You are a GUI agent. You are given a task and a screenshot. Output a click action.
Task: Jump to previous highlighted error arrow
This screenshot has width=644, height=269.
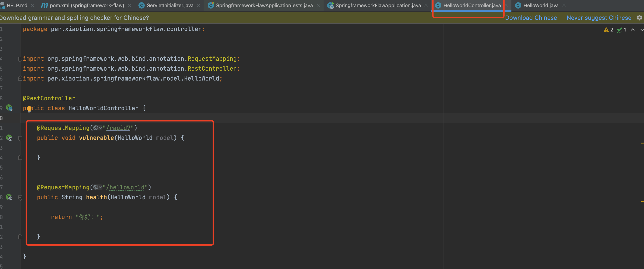[x=633, y=30]
